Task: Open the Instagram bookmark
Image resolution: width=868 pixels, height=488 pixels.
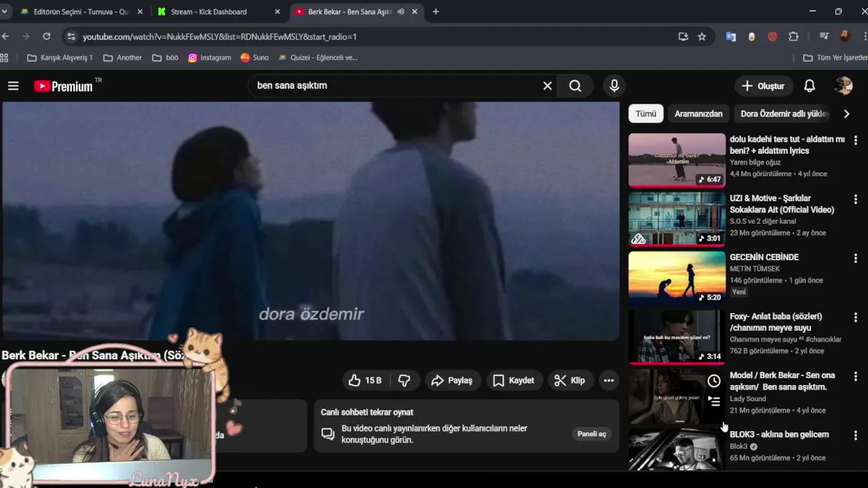Action: 210,58
